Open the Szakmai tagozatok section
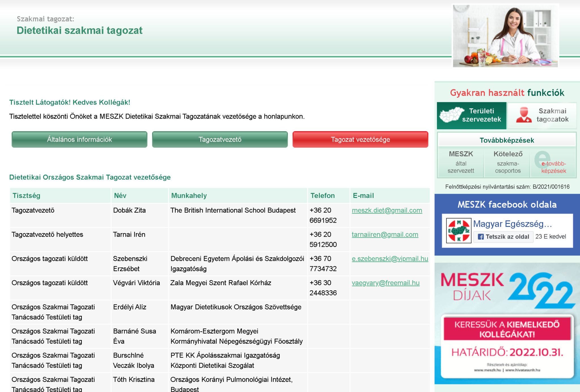This screenshot has height=392, width=580. [x=552, y=115]
